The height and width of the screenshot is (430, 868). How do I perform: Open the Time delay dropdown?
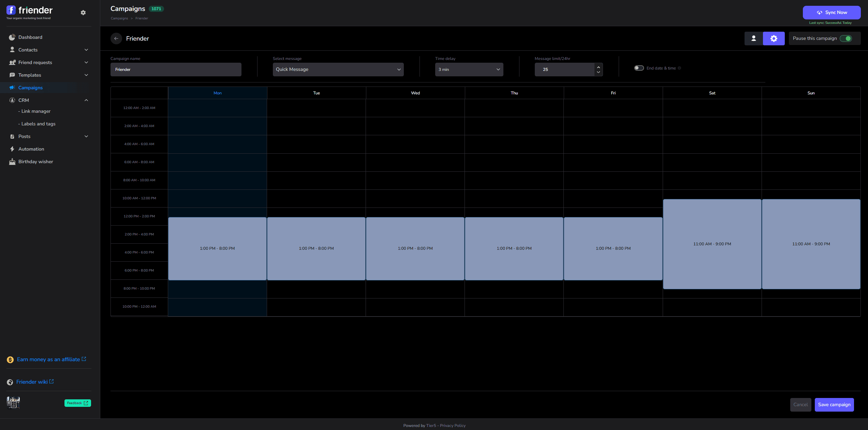coord(469,70)
